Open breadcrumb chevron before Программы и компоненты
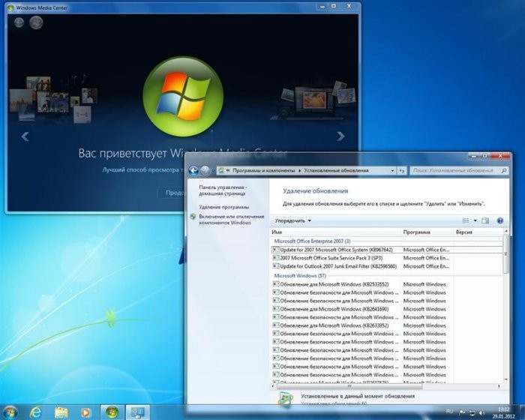Image resolution: width=525 pixels, height=420 pixels. pyautogui.click(x=228, y=170)
